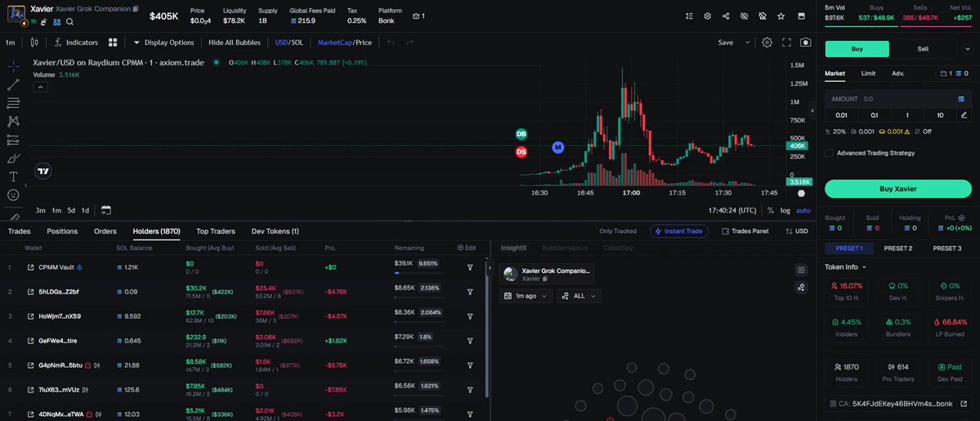Select the Text annotation tool
980x421 pixels.
tap(13, 177)
